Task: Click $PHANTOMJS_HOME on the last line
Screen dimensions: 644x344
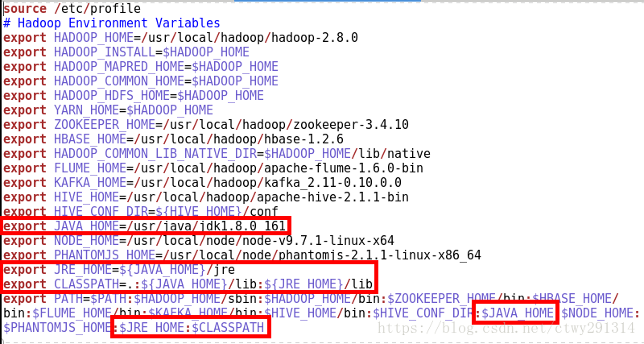Action: (x=57, y=328)
